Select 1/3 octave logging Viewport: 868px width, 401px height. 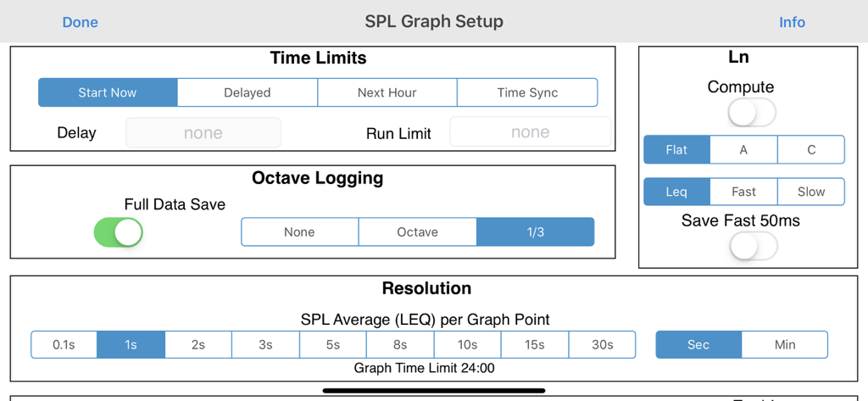pyautogui.click(x=536, y=232)
